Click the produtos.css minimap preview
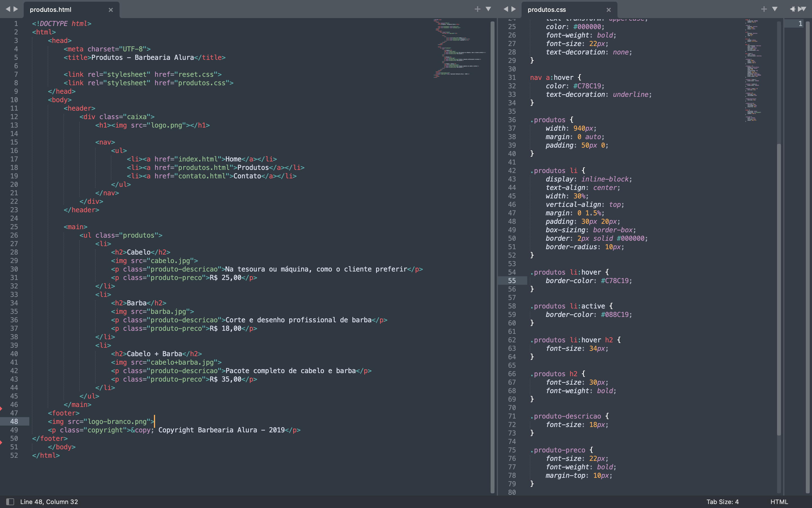Screen dimensions: 812x508 pyautogui.click(x=754, y=70)
